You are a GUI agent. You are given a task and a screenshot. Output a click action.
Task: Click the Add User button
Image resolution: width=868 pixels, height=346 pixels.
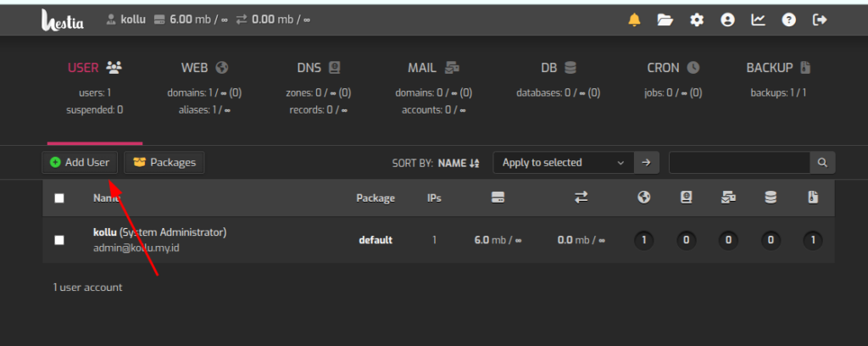[x=80, y=163]
